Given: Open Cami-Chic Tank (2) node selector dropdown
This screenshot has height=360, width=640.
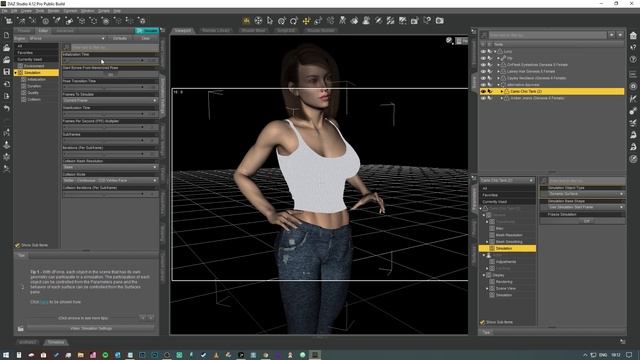Looking at the screenshot, I should pyautogui.click(x=507, y=180).
